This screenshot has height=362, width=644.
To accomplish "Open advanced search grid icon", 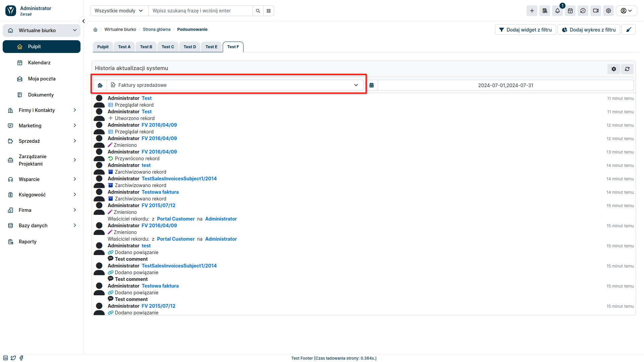I will coord(269,11).
